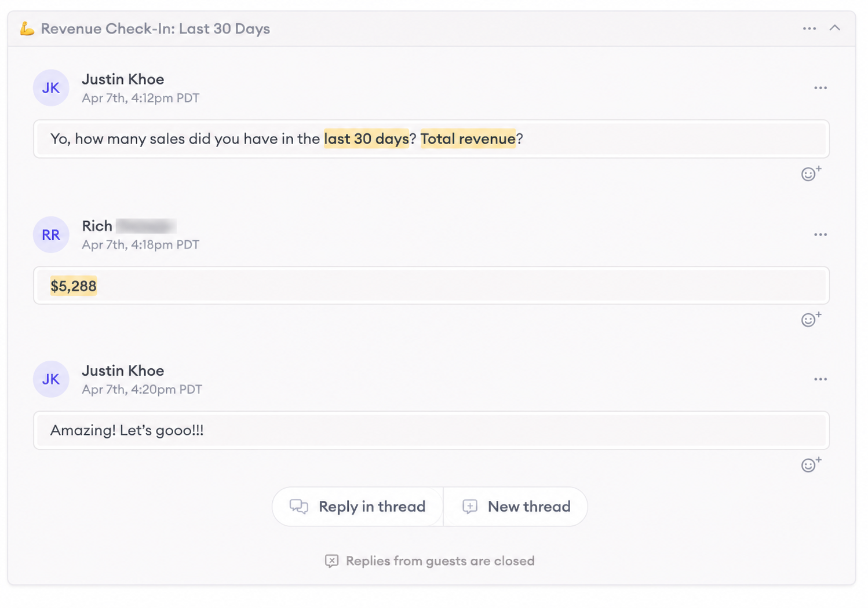Start a New thread
The width and height of the screenshot is (868, 608).
point(516,507)
